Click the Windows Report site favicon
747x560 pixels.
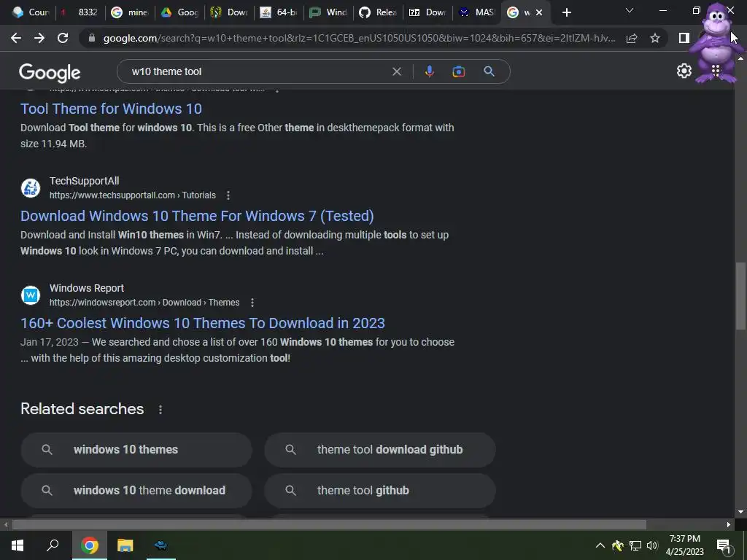[x=31, y=295]
